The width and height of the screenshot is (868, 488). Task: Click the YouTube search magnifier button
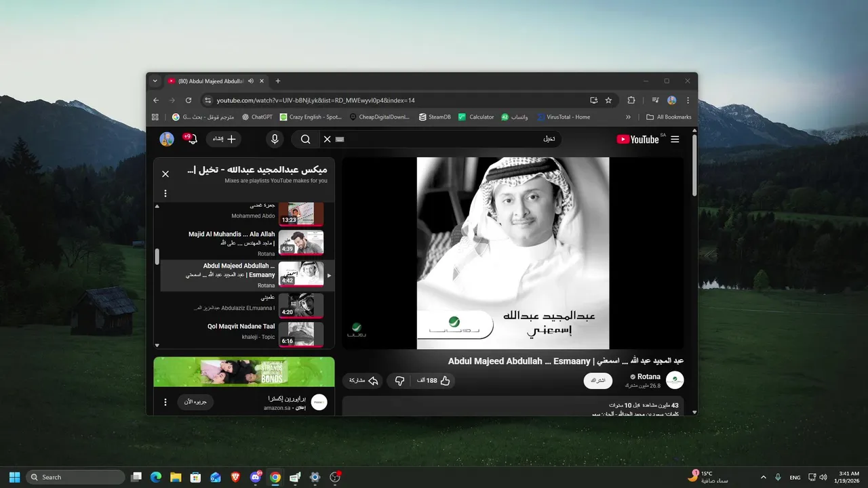click(x=305, y=139)
